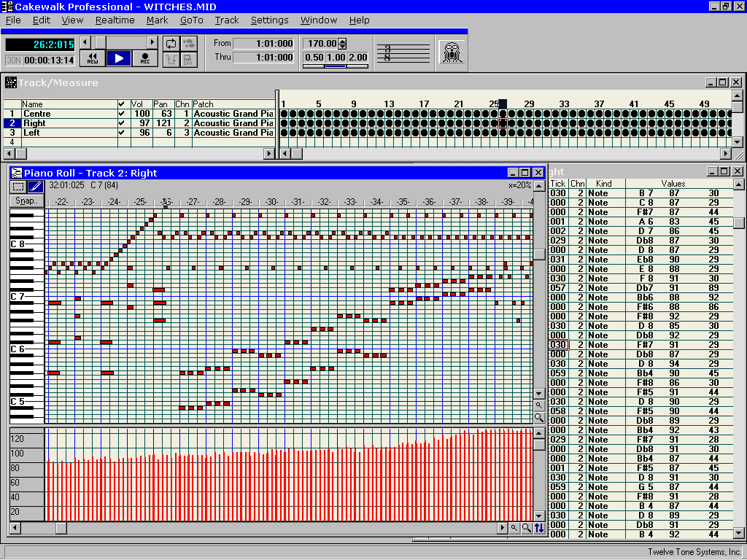Click horizontal zoom in large magnifier
Screen dimensions: 747x560
tap(527, 528)
